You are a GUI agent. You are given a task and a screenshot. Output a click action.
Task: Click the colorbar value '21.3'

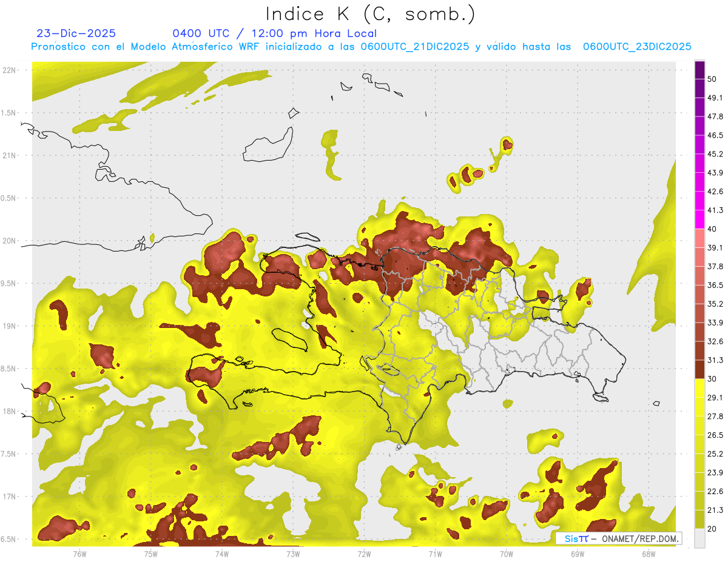point(715,510)
